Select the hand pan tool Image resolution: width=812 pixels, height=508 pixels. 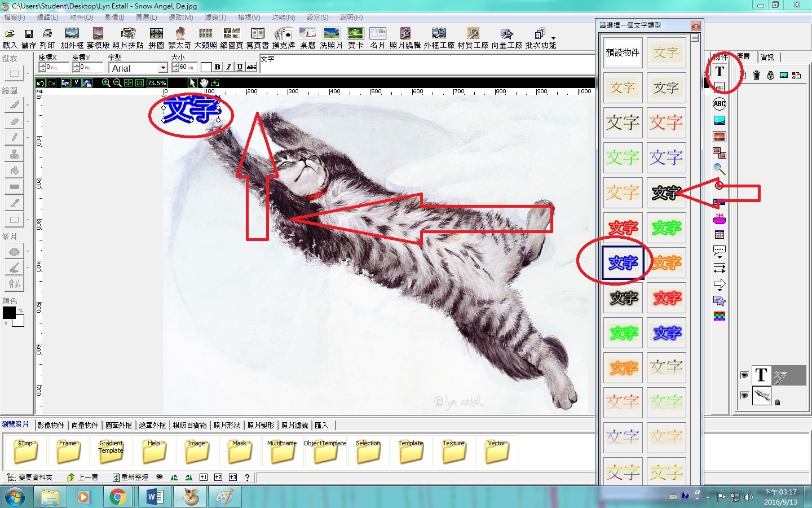204,83
